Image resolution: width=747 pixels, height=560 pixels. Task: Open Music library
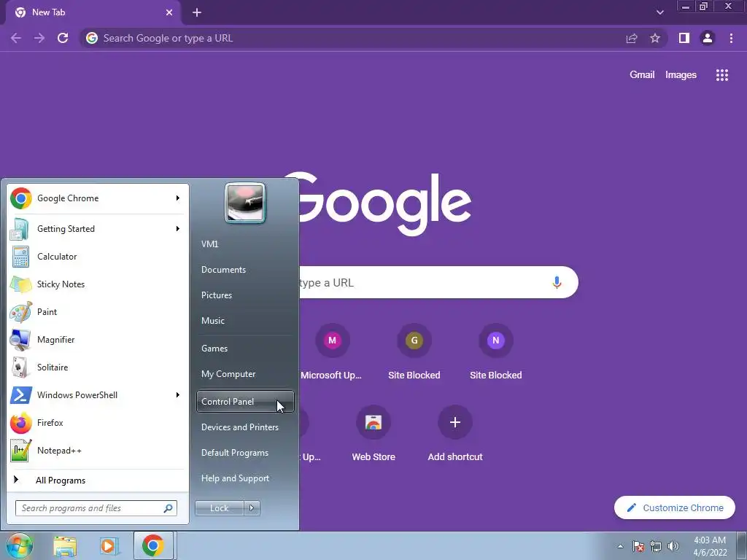tap(245, 321)
